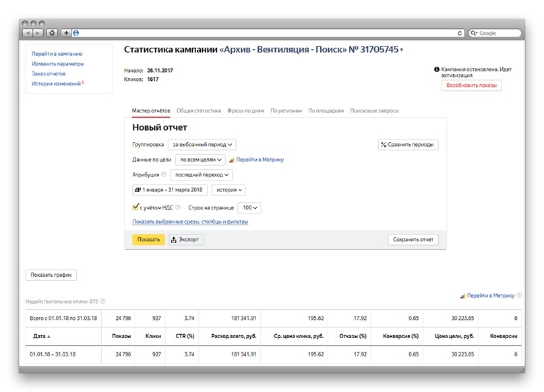Click 'Возобновить показы' button

click(x=471, y=86)
